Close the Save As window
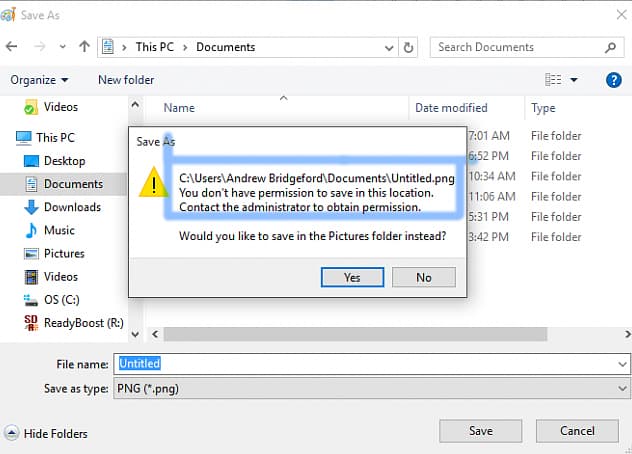This screenshot has height=454, width=632. pos(622,15)
